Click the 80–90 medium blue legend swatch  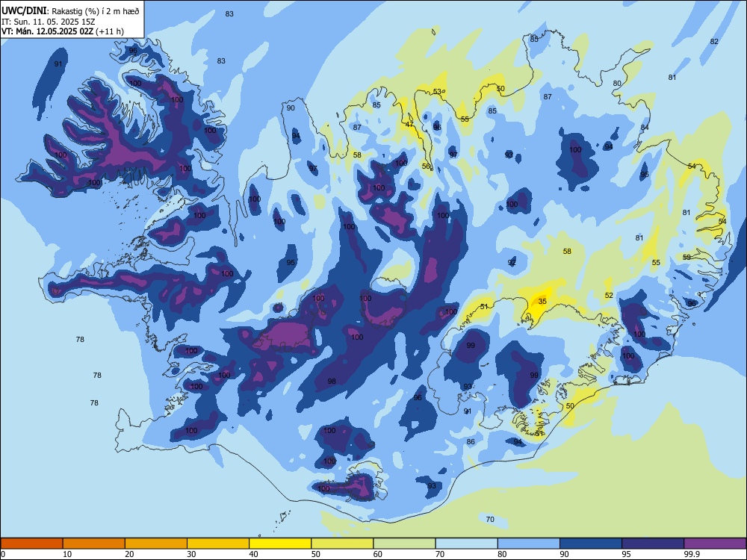(x=529, y=544)
